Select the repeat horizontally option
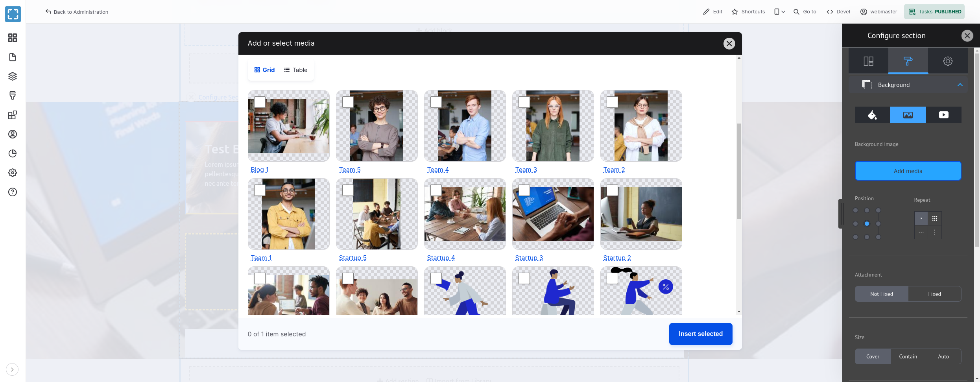The image size is (980, 382). [x=921, y=232]
